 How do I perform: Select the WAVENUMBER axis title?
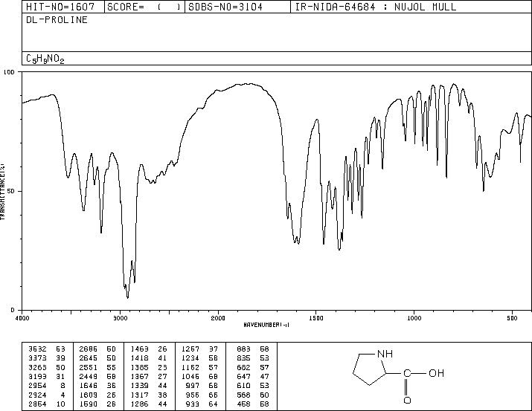tap(266, 325)
